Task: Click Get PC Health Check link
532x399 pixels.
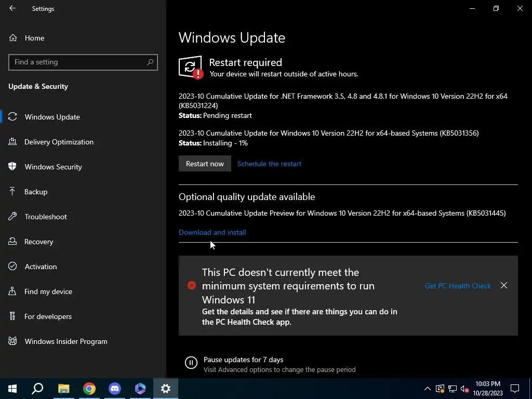Action: click(x=458, y=286)
